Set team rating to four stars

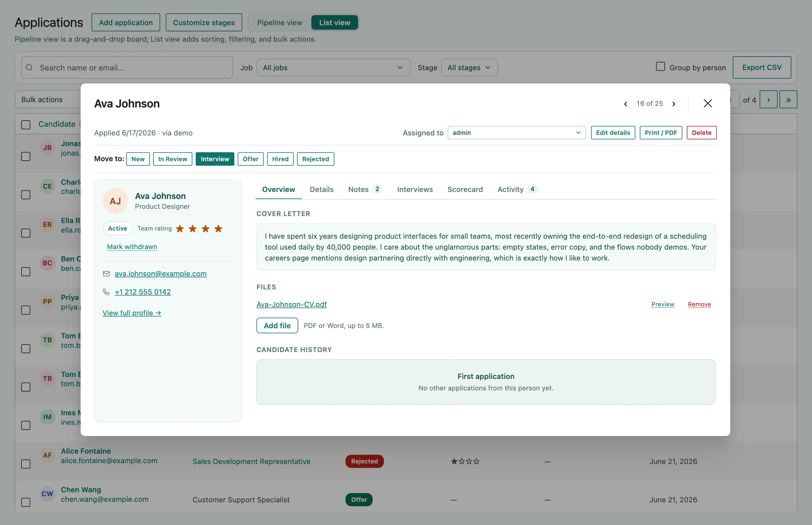click(x=218, y=228)
